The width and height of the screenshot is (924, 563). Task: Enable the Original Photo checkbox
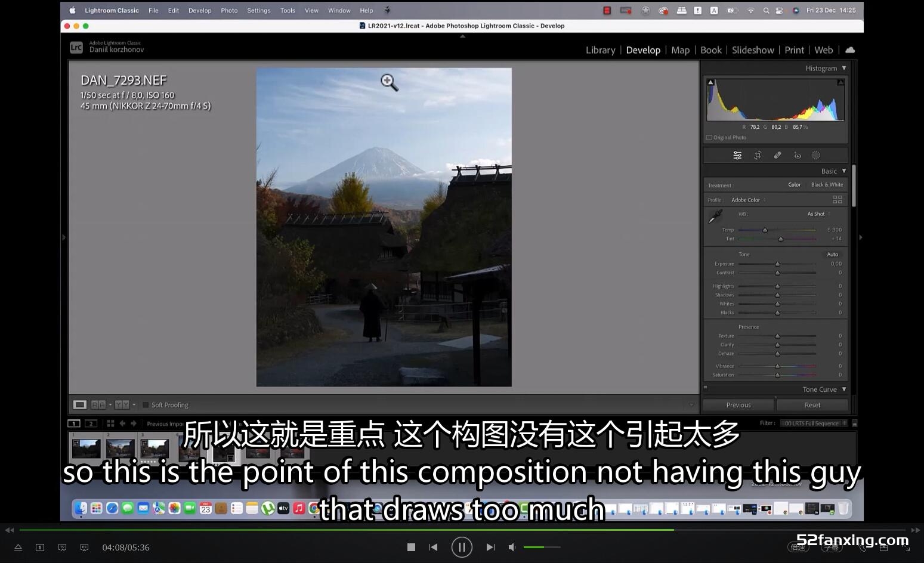(x=709, y=138)
